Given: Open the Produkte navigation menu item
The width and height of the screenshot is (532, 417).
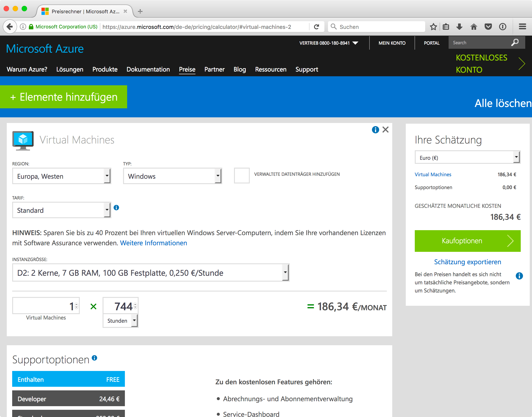Looking at the screenshot, I should click(105, 69).
